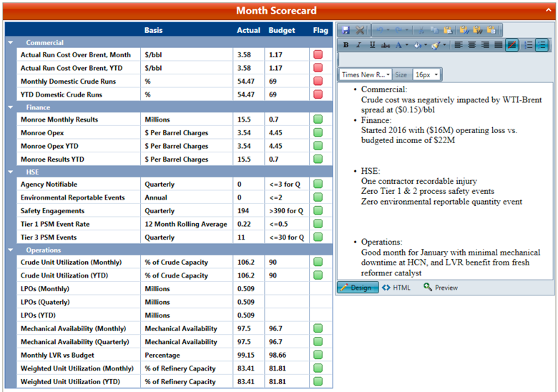Apply strikethrough formatting to text

tap(386, 45)
